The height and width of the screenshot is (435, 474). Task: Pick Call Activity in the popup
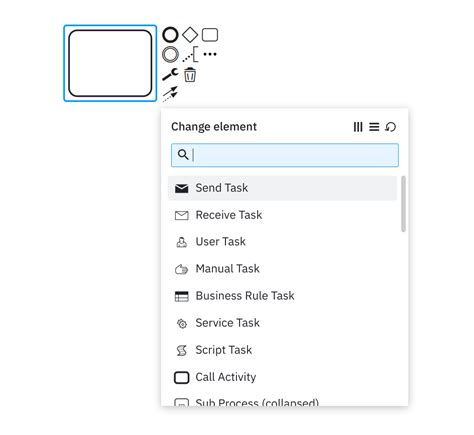282,377
